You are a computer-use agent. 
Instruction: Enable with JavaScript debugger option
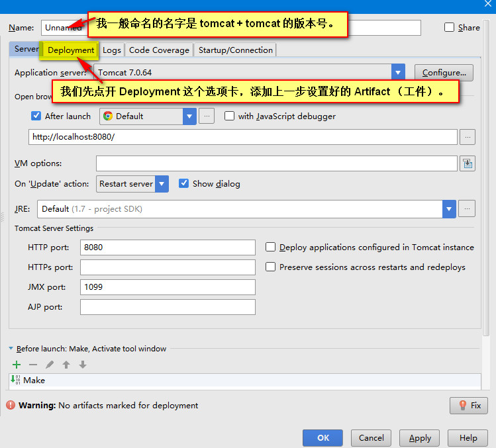tap(229, 116)
